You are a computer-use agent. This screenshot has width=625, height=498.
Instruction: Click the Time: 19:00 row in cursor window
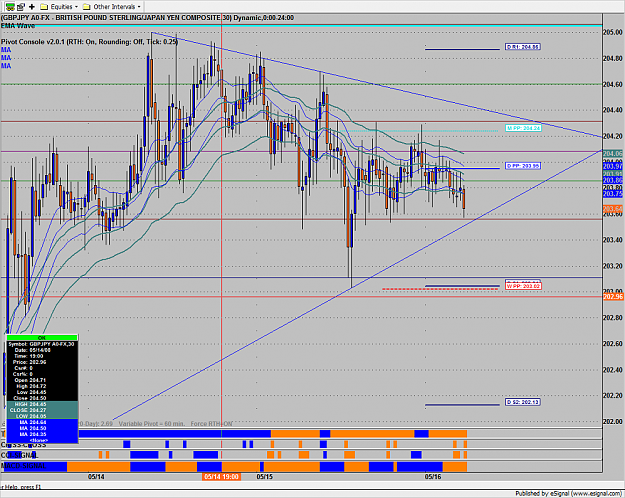42,356
